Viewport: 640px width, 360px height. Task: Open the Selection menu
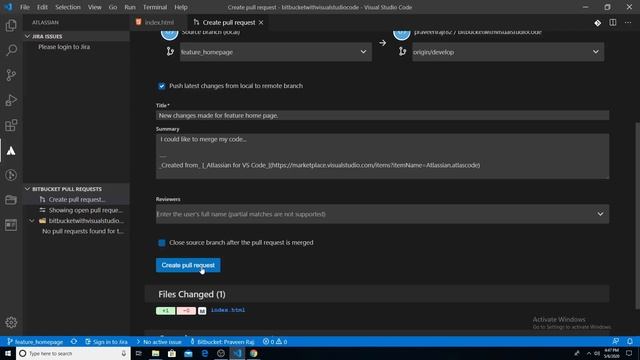(68, 7)
